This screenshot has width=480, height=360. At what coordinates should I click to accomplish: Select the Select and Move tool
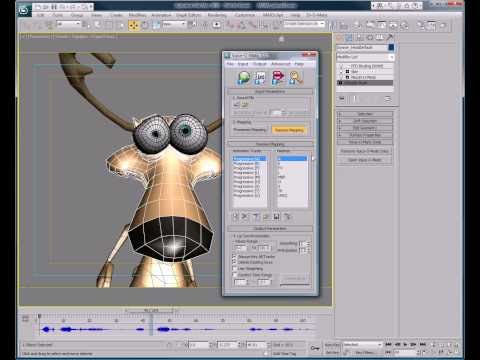pyautogui.click(x=134, y=25)
